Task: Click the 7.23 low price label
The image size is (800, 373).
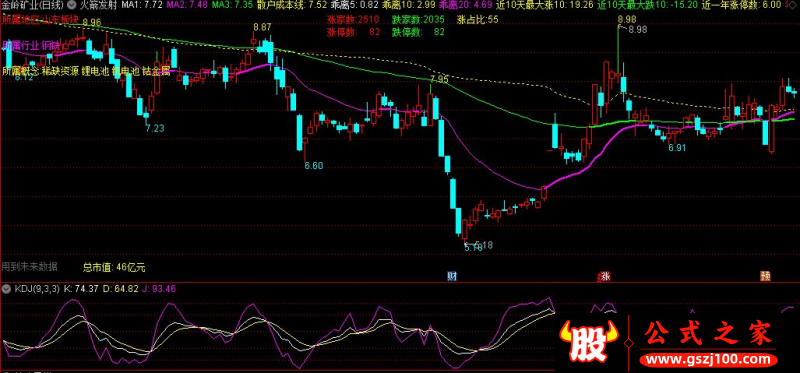Action: click(155, 129)
